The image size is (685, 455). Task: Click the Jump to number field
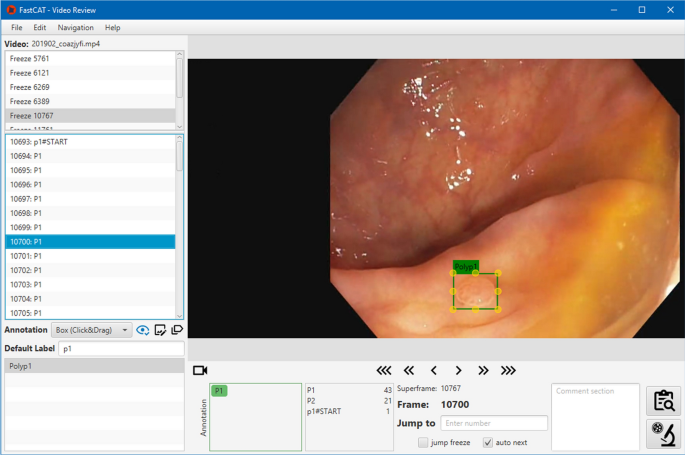click(x=494, y=423)
